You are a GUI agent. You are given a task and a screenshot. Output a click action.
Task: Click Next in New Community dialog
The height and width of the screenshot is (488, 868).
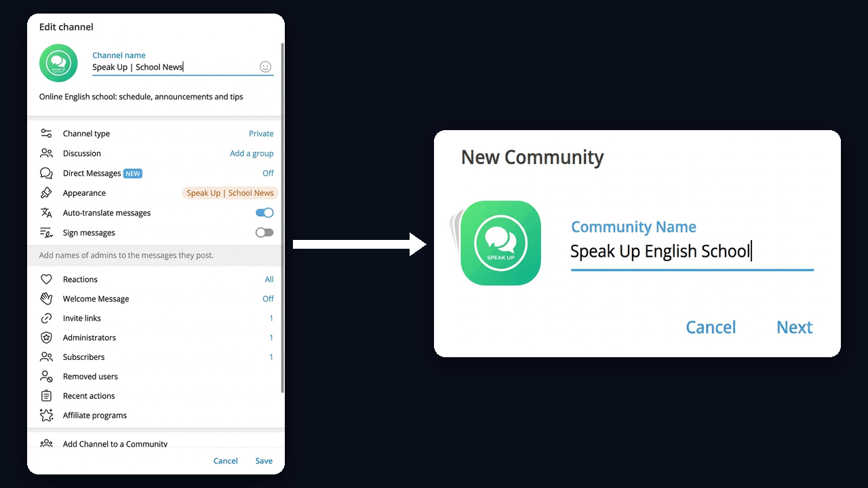[x=794, y=327]
